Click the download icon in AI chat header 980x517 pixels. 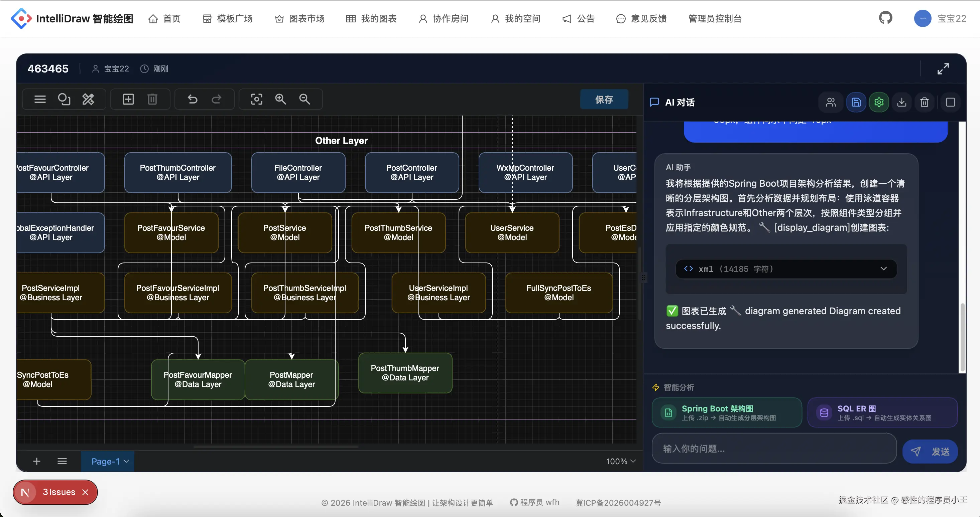902,102
